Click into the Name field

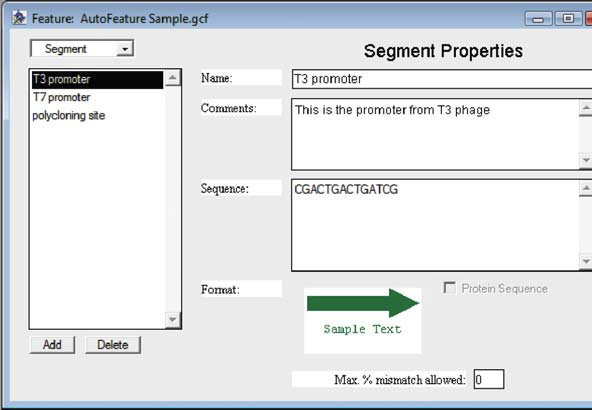coord(442,79)
